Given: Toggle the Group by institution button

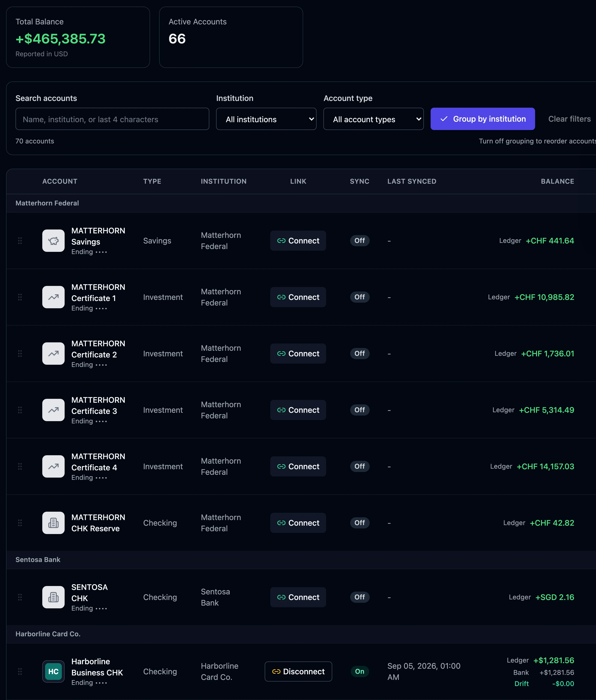Looking at the screenshot, I should tap(482, 119).
